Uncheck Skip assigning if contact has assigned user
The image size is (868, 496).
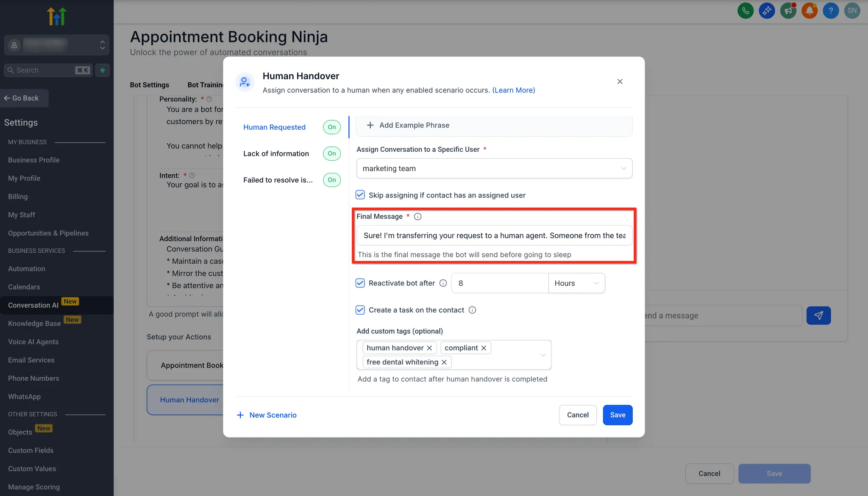pyautogui.click(x=360, y=195)
